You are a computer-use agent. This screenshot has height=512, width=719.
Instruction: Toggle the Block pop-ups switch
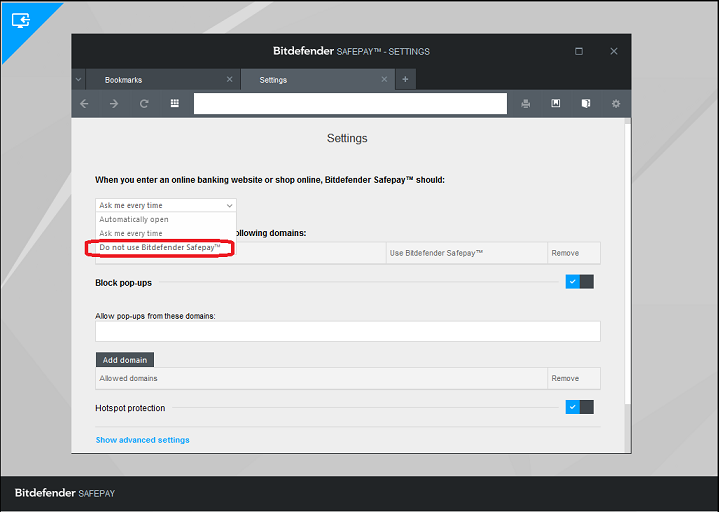[x=580, y=281]
